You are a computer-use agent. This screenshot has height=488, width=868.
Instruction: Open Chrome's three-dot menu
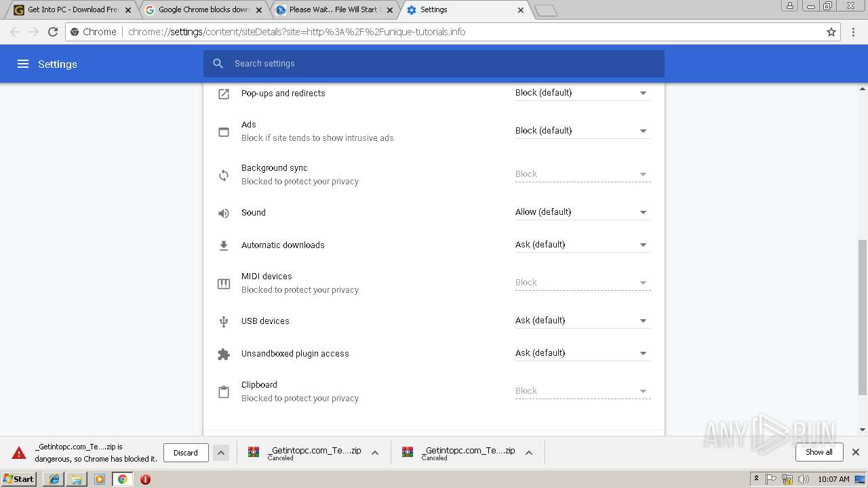[x=853, y=32]
